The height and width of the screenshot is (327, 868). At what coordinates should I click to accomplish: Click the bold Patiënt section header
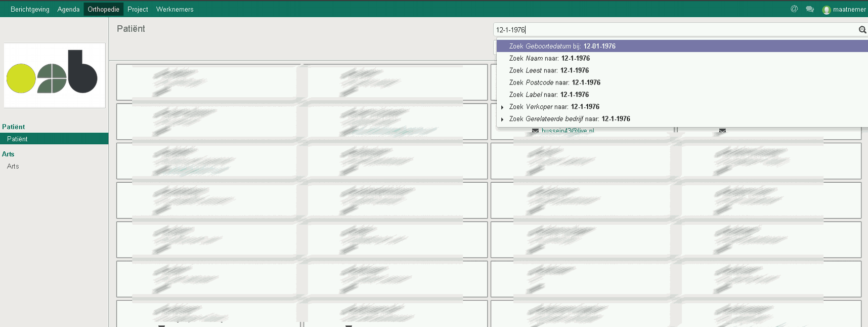point(13,127)
